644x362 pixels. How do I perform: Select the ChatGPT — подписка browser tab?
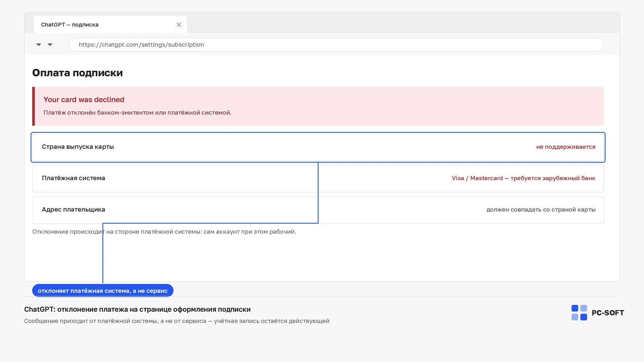point(110,25)
